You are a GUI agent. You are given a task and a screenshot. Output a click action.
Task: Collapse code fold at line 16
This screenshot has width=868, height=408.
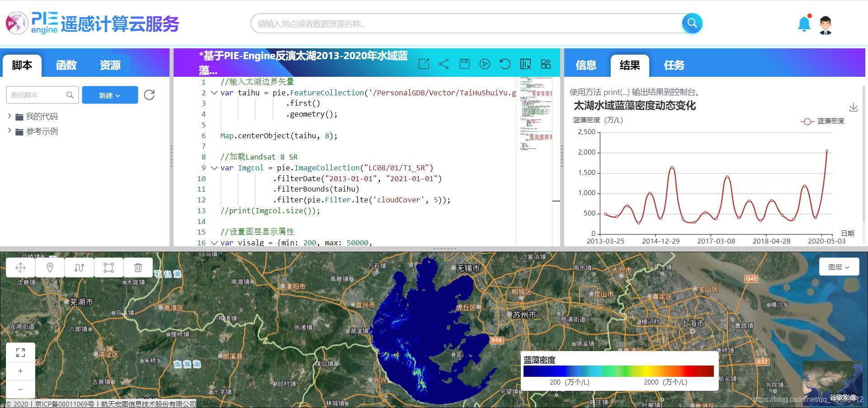pos(214,243)
